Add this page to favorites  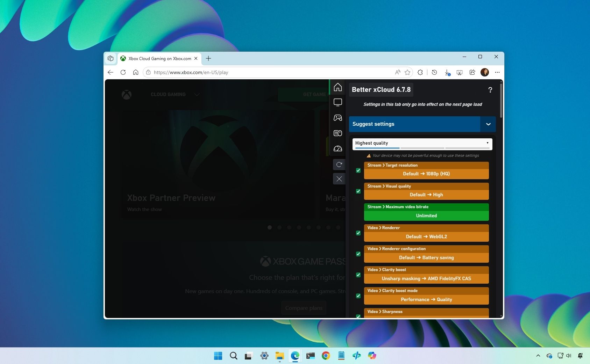coord(407,72)
